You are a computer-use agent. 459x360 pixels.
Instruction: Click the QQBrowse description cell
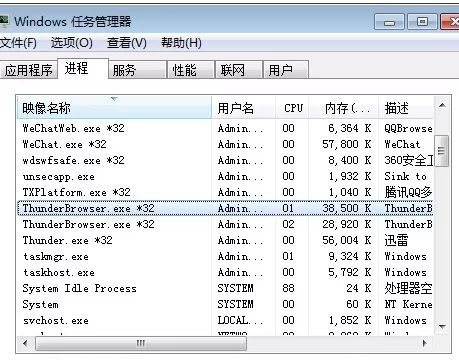click(x=408, y=128)
